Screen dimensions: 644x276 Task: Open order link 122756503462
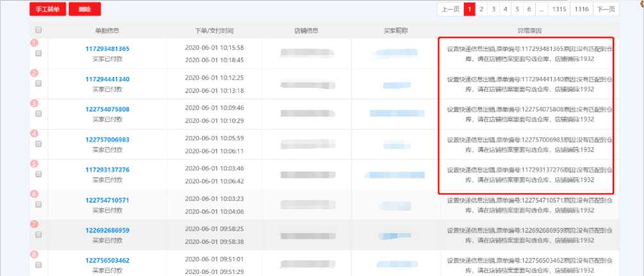click(107, 261)
